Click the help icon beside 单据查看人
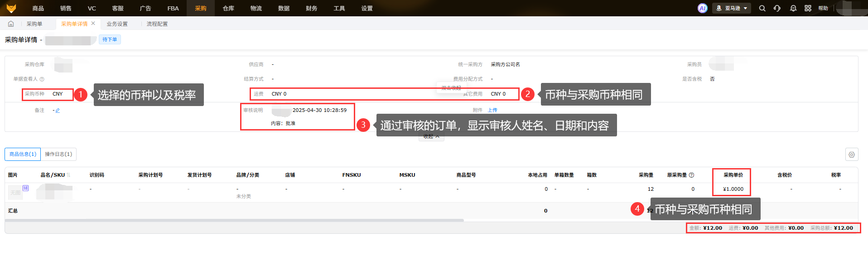This screenshot has height=266, width=868. click(x=42, y=79)
